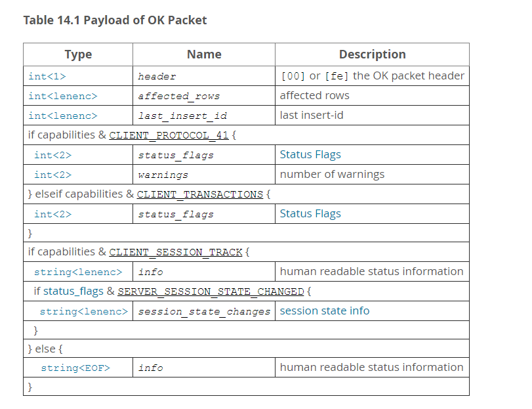Click the affected_rows name cell
Image resolution: width=532 pixels, height=409 pixels.
(178, 96)
